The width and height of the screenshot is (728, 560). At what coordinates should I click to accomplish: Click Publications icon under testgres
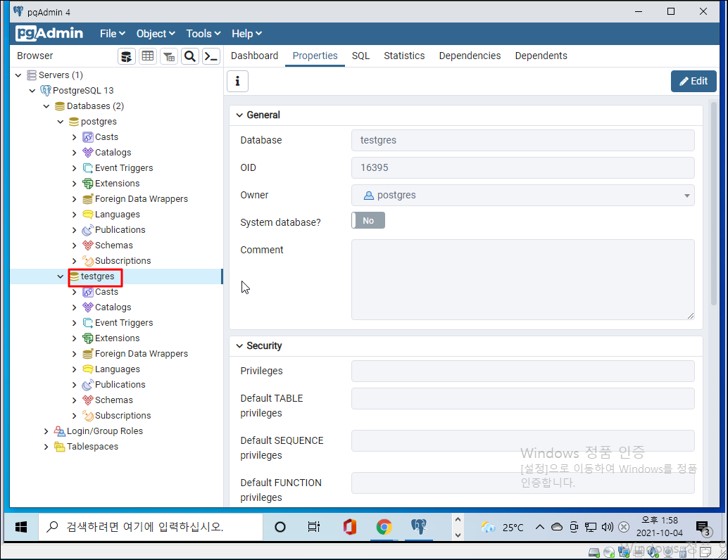(x=88, y=385)
